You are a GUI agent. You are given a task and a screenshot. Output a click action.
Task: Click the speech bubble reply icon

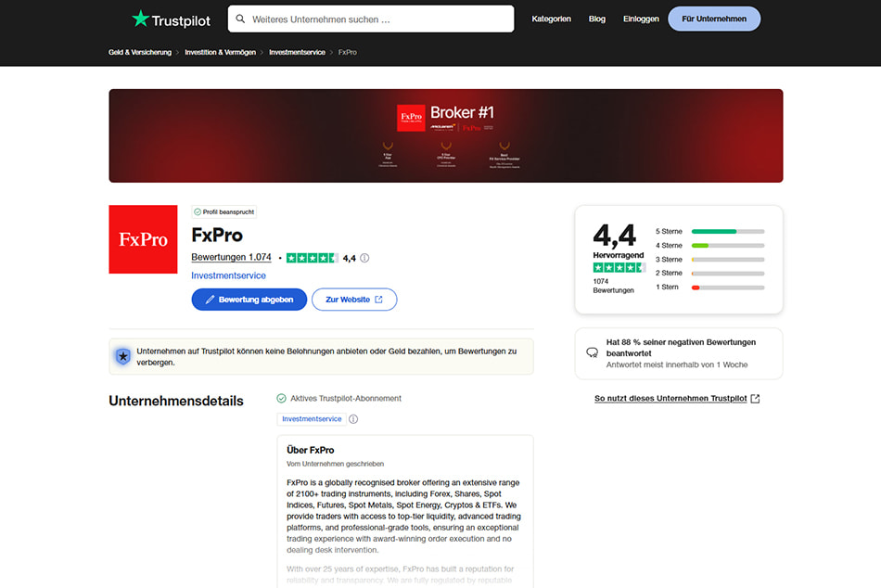coord(593,353)
